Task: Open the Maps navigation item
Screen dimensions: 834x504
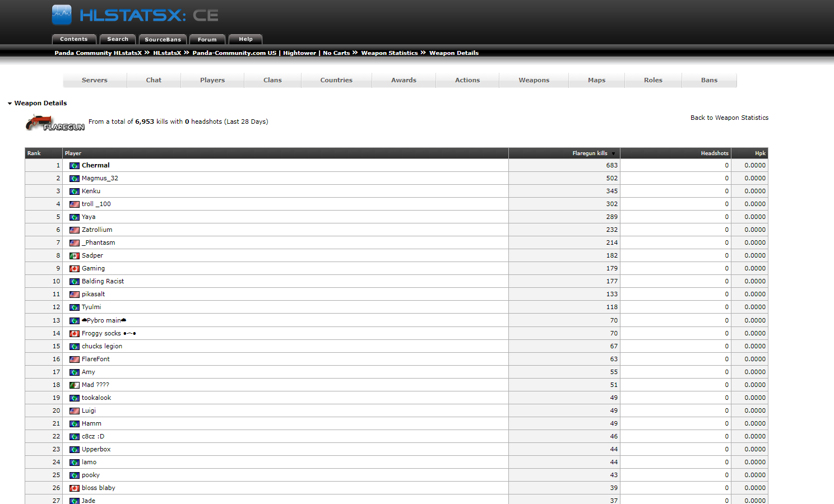Action: 596,80
